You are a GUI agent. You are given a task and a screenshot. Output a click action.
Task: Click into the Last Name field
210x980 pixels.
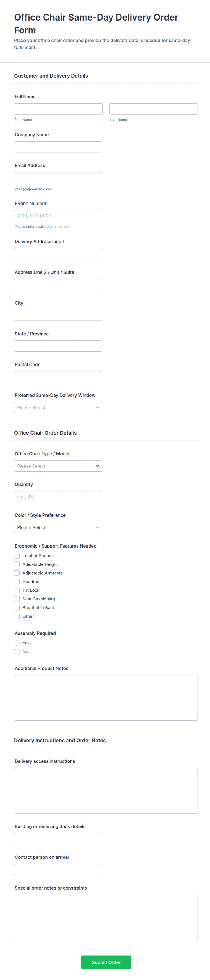click(x=153, y=109)
